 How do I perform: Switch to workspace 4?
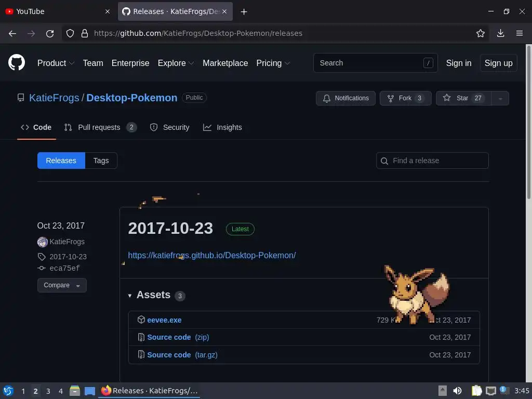tap(61, 391)
